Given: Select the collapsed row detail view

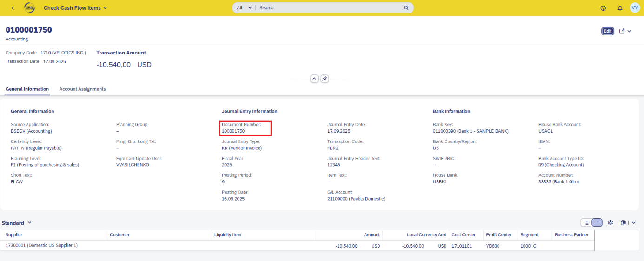Looking at the screenshot, I should pyautogui.click(x=597, y=223).
